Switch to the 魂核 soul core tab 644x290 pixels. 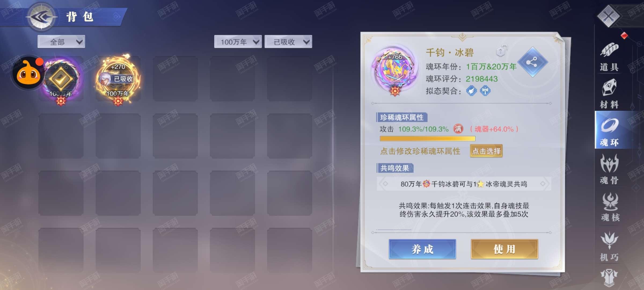[x=610, y=207]
